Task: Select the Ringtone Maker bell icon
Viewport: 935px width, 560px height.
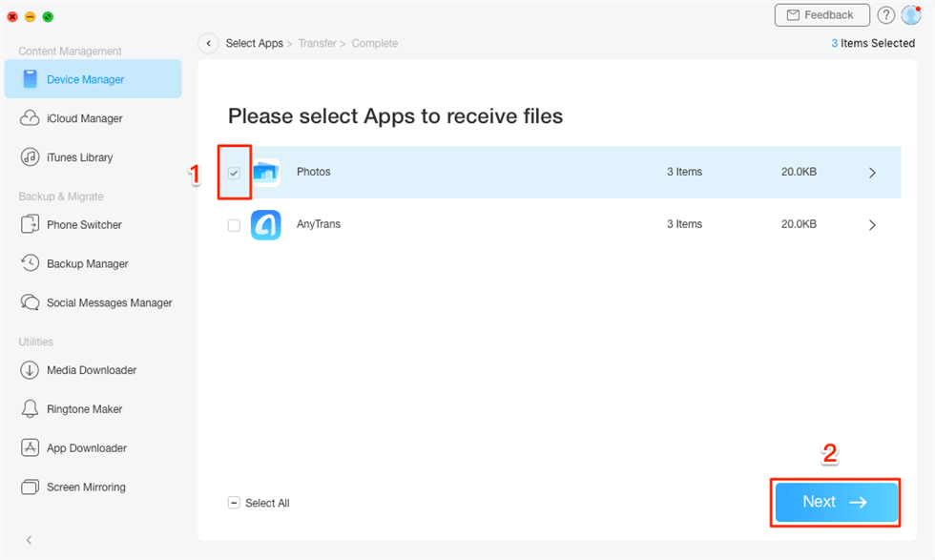Action: coord(30,409)
